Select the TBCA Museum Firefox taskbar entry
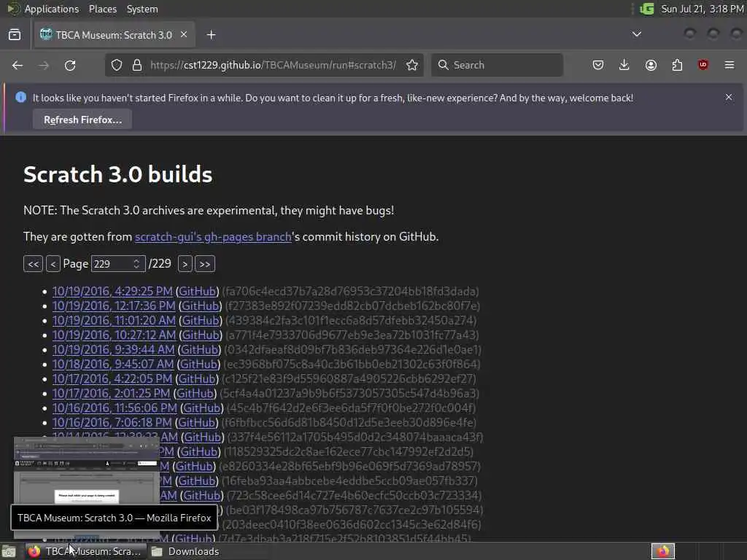 (x=85, y=551)
